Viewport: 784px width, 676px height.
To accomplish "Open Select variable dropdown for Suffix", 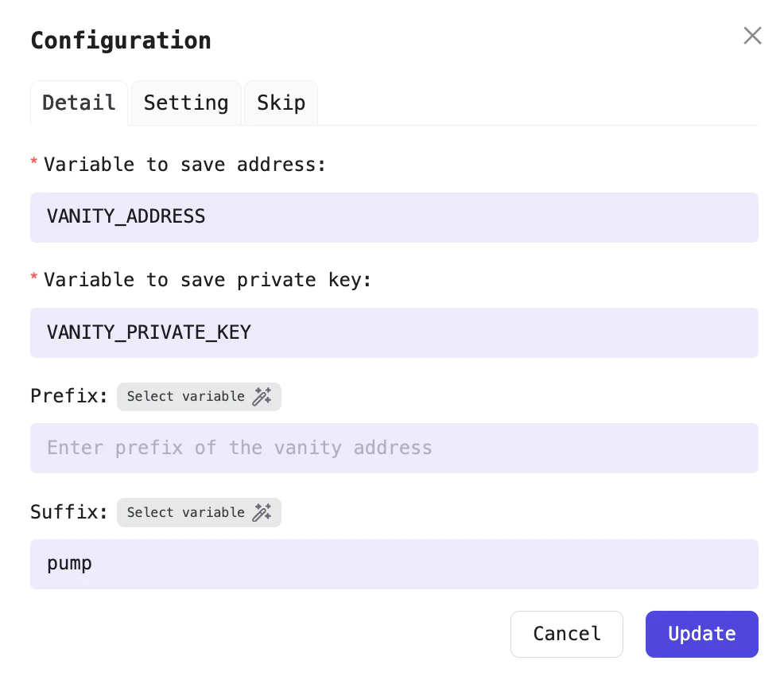I will pos(199,512).
